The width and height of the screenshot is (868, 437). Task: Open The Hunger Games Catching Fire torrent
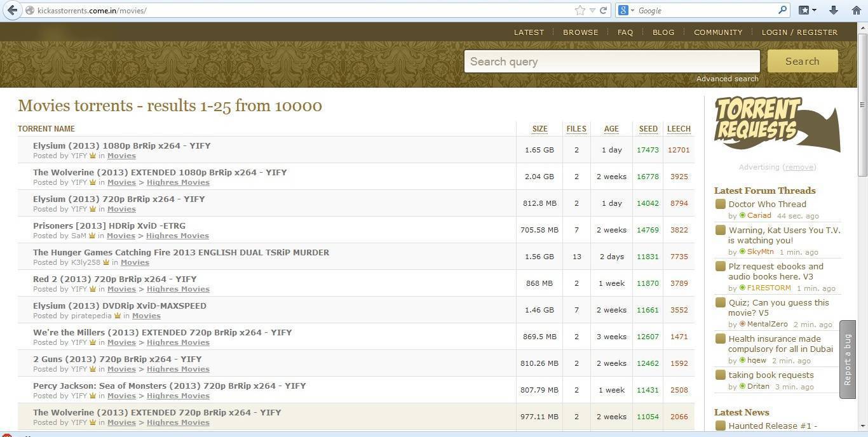[181, 252]
